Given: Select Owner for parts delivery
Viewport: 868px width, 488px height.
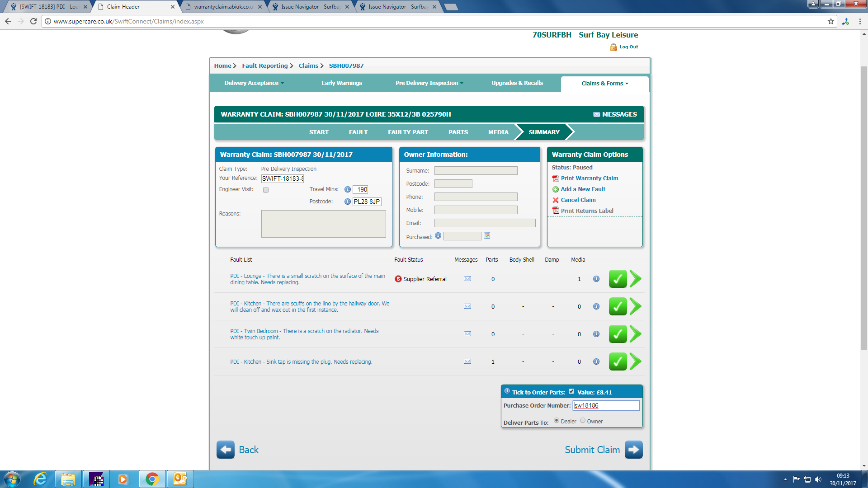Looking at the screenshot, I should pyautogui.click(x=583, y=421).
